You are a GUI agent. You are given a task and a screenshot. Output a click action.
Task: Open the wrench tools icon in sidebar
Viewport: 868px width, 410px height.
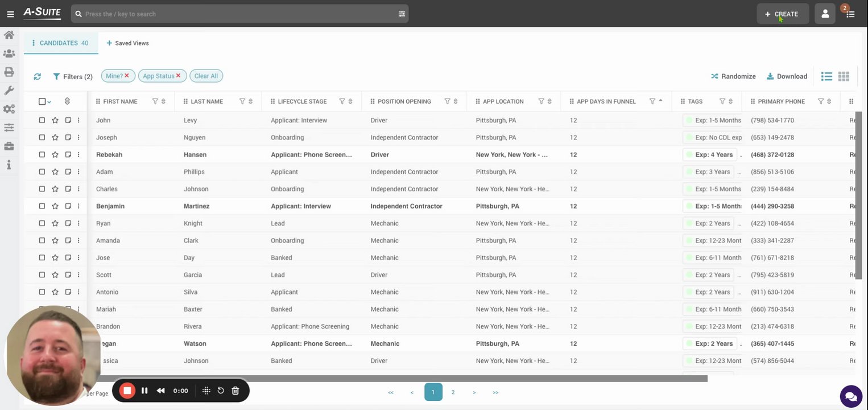click(x=9, y=91)
